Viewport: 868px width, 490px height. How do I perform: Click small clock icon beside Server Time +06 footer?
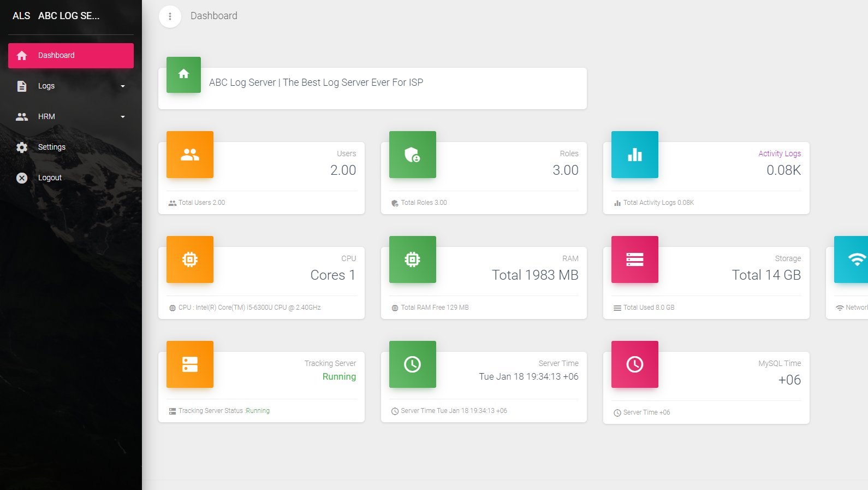(617, 413)
